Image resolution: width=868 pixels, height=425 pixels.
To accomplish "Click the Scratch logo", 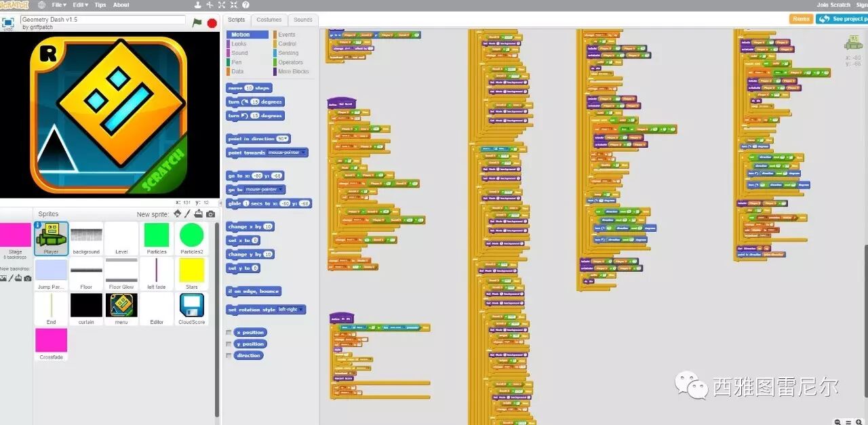I will [14, 5].
